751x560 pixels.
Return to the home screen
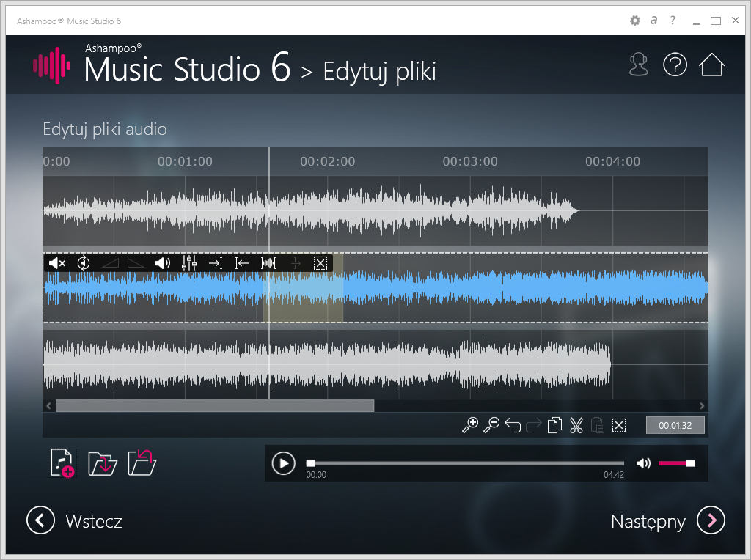(711, 65)
